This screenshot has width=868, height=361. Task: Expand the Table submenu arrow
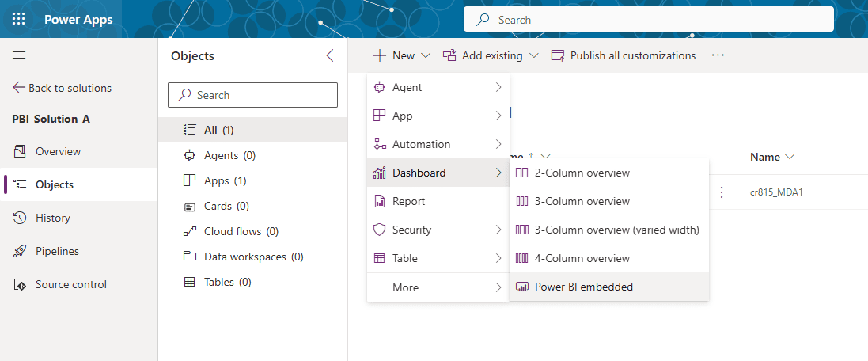tap(498, 258)
